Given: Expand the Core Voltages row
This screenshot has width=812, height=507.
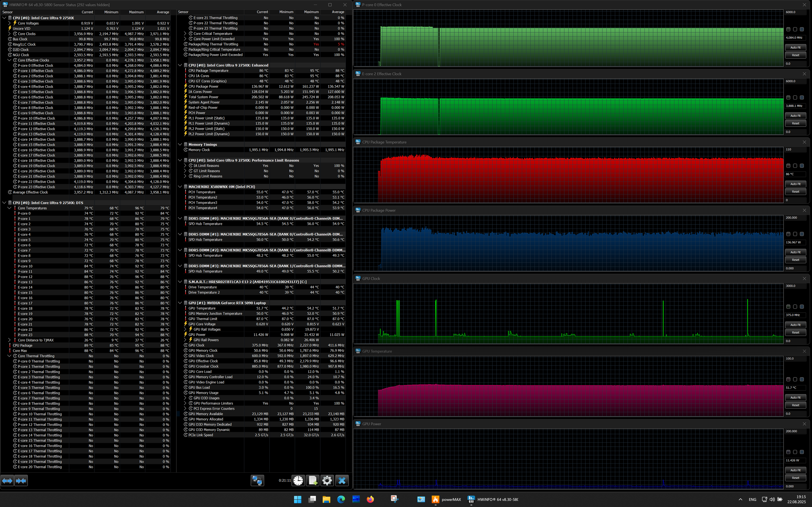Looking at the screenshot, I should click(9, 23).
